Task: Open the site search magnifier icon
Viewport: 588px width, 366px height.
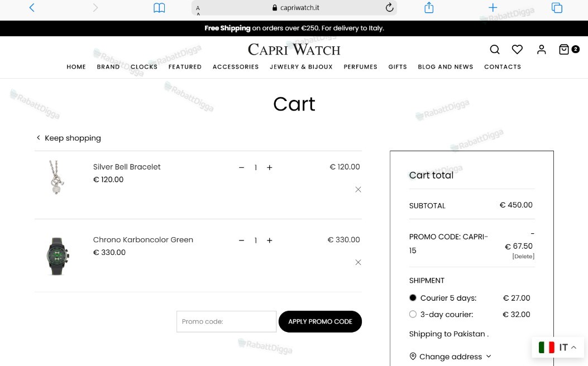Action: click(495, 50)
